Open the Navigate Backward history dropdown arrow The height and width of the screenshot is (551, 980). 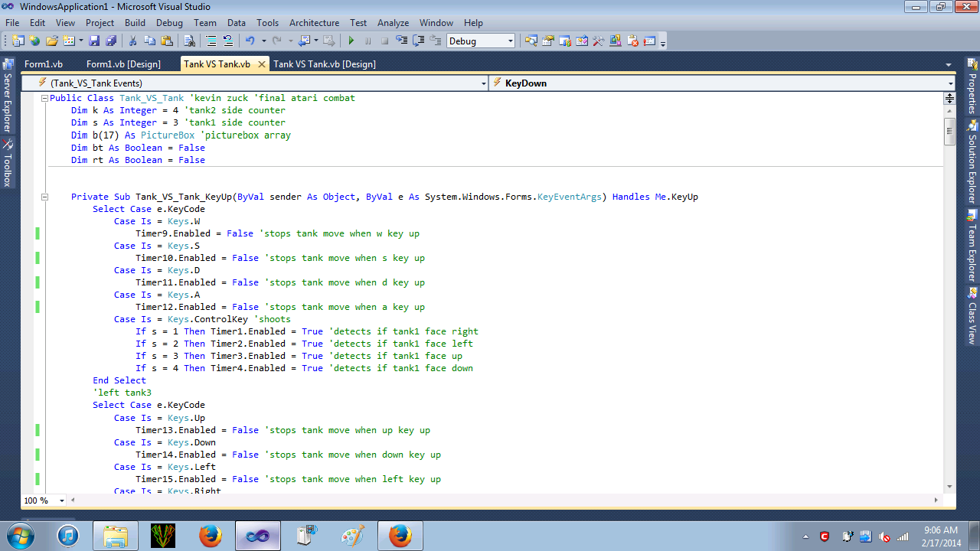[x=316, y=41]
